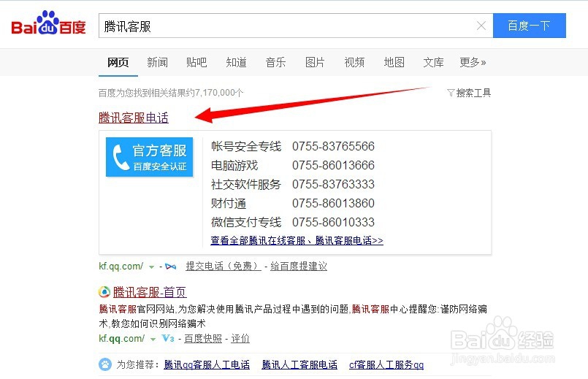Image resolution: width=588 pixels, height=379 pixels.
Task: Open suggested search cf客服人工服务qq
Action: [386, 364]
